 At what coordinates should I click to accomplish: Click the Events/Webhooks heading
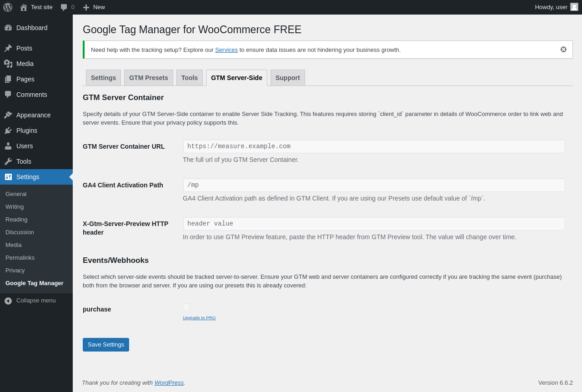(115, 261)
